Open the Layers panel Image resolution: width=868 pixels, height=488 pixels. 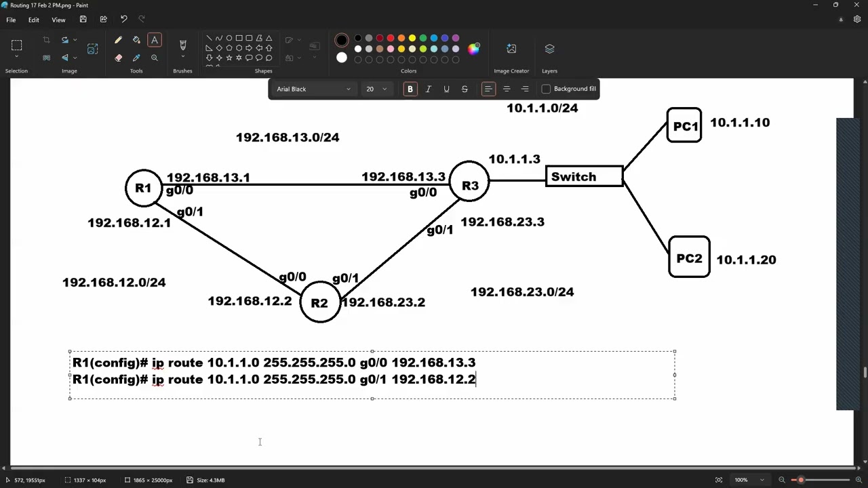(x=549, y=49)
